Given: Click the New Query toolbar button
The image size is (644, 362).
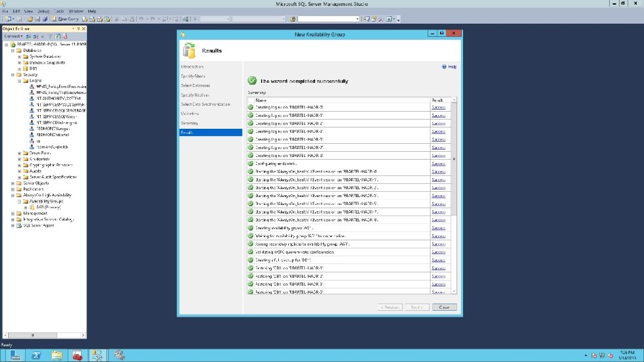Looking at the screenshot, I should 65,19.
